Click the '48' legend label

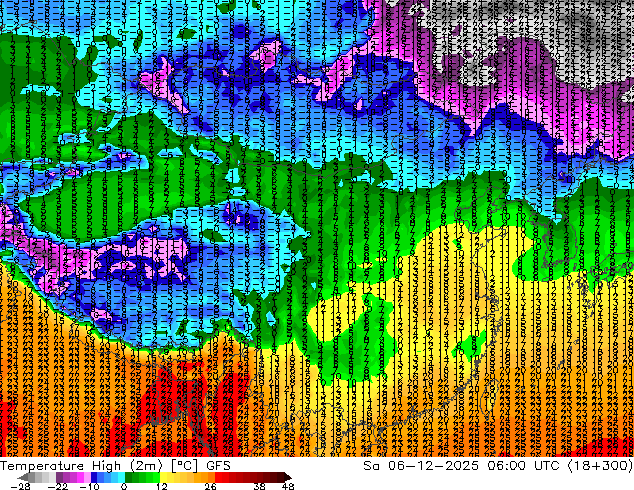click(287, 486)
